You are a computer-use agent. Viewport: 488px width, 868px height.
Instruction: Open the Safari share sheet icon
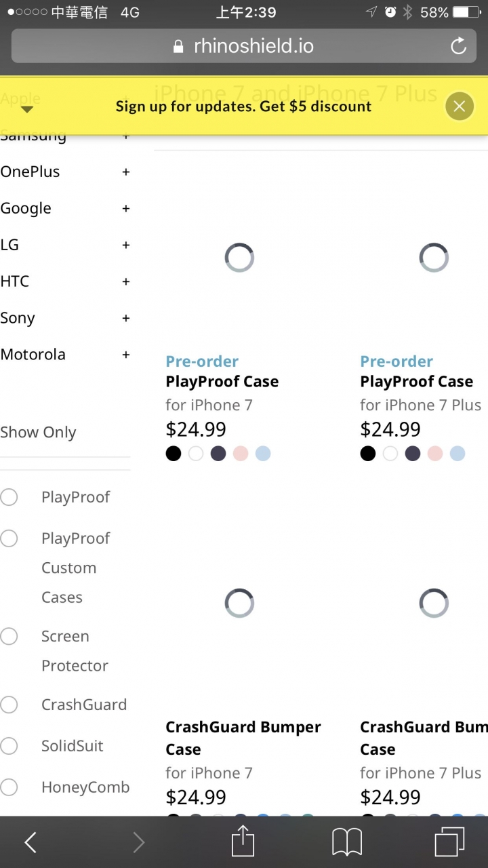(x=243, y=842)
